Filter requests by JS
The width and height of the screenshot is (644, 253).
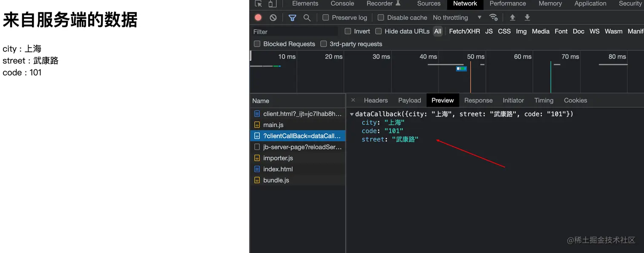[x=489, y=31]
